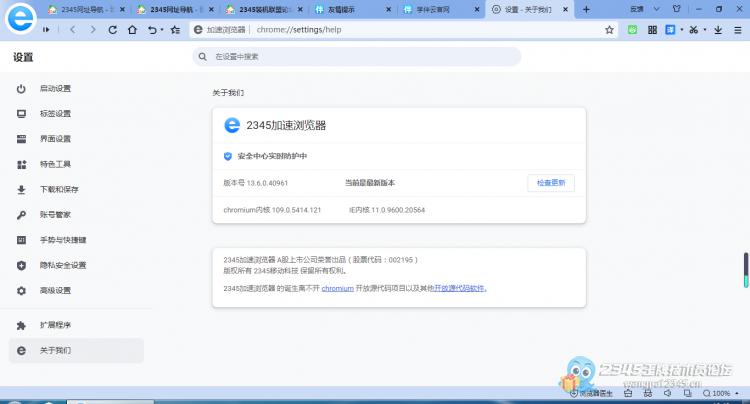
Task: Open 隐私安全设置 in sidebar
Action: click(x=77, y=265)
